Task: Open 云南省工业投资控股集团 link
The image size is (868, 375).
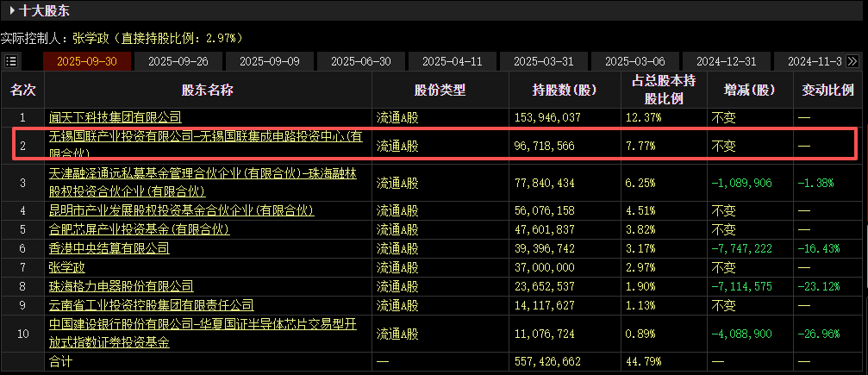Action: click(151, 305)
